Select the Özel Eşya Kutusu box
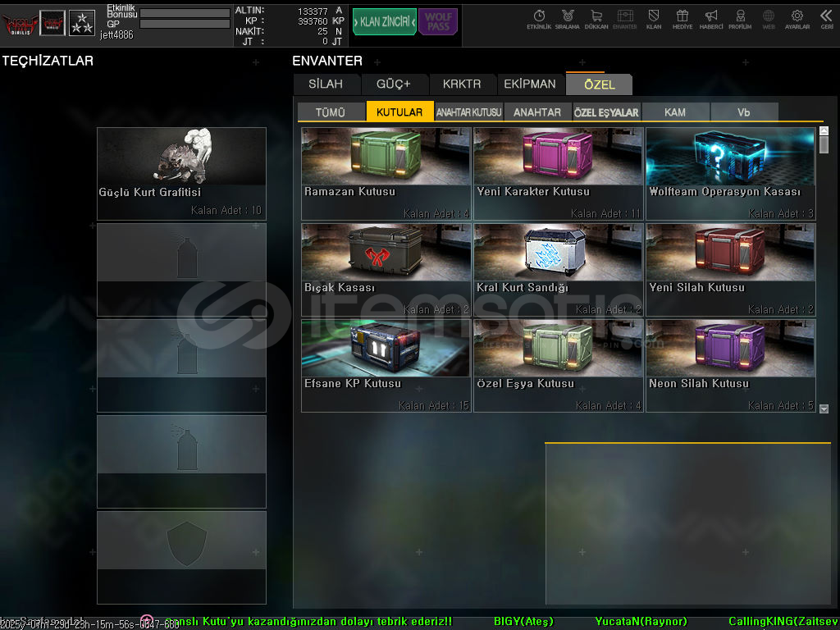This screenshot has height=630, width=840. point(558,366)
